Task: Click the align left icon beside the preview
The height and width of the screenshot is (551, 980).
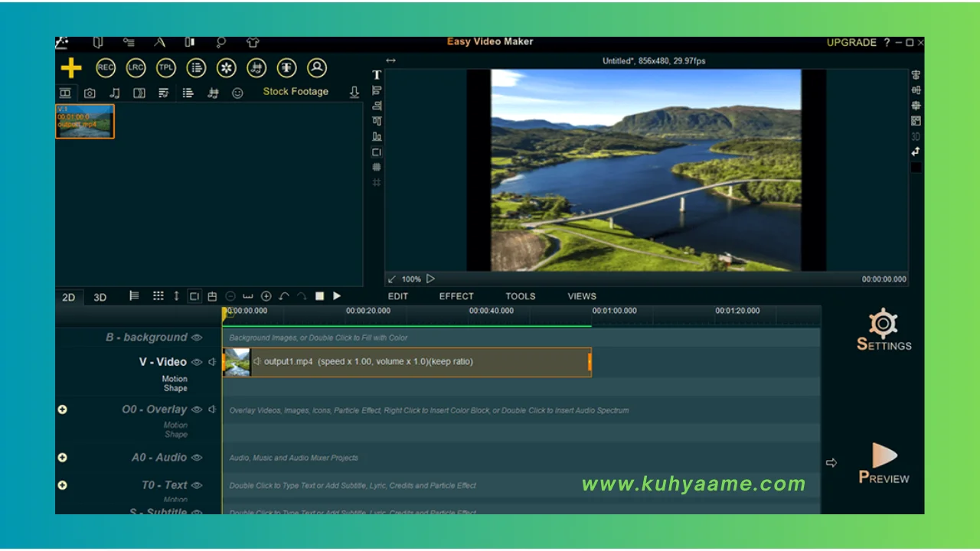Action: 377,90
